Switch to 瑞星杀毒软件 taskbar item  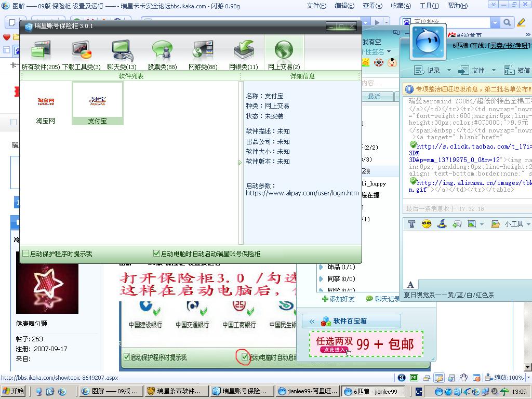[176, 391]
